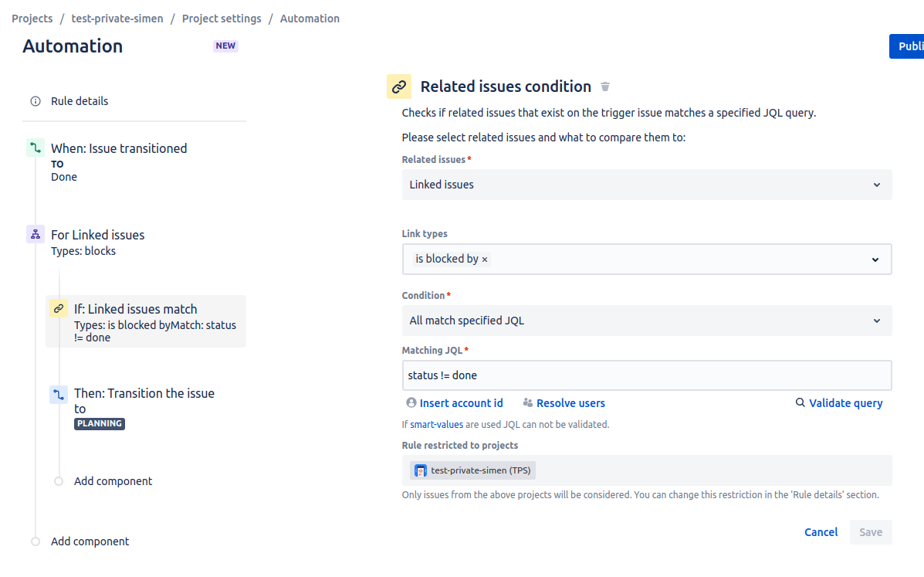
Task: Click the Rule details info icon
Action: (x=36, y=101)
